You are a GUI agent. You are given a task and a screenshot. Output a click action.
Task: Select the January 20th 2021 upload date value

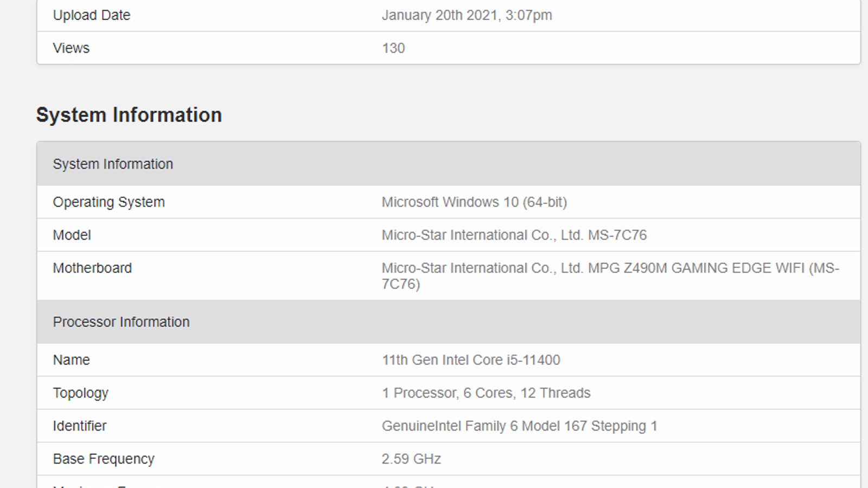[x=467, y=15]
